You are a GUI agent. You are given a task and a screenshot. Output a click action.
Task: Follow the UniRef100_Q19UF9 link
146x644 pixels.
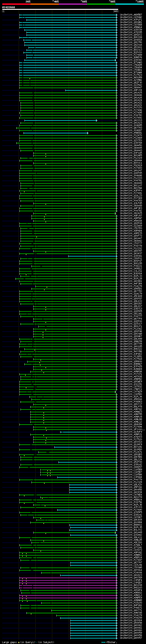(131, 432)
